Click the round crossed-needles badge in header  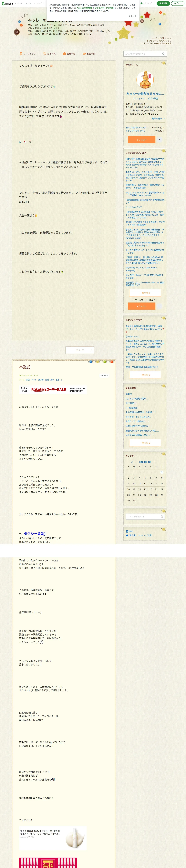17,32
